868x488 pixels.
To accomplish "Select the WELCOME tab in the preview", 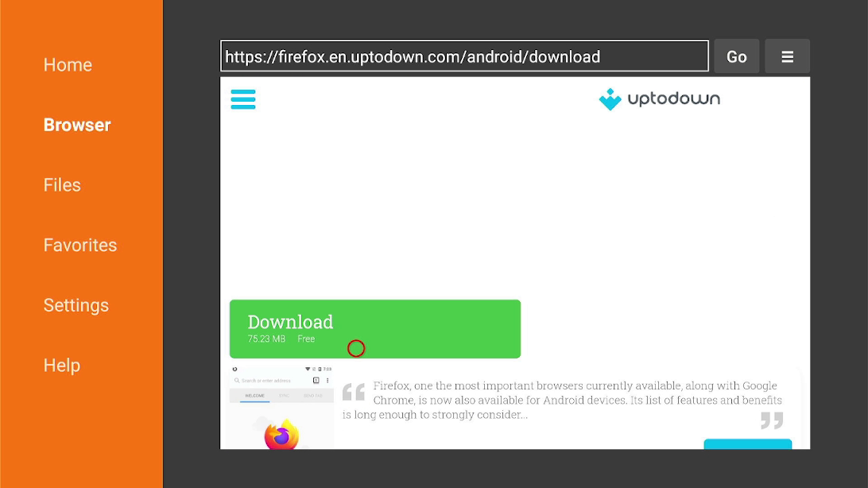I will click(x=254, y=396).
